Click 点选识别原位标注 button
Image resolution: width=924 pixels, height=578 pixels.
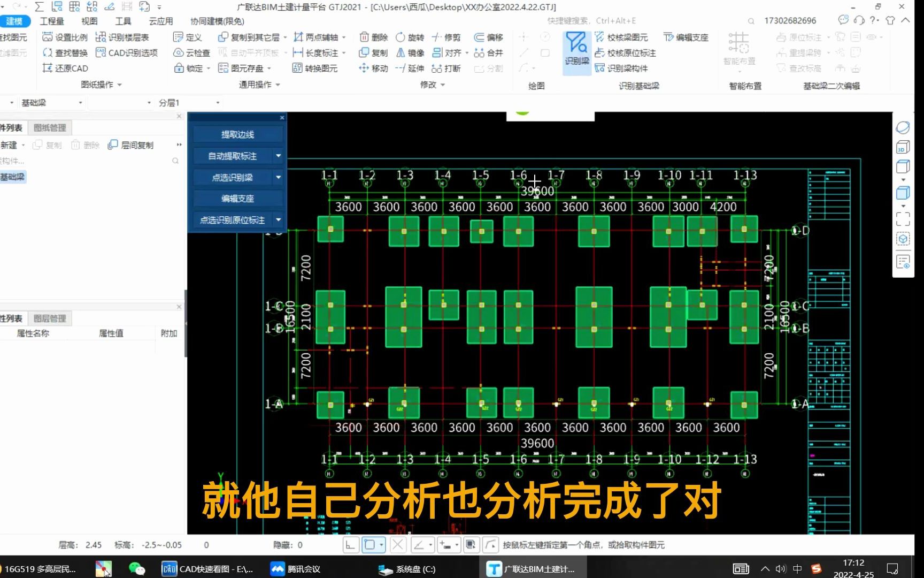pyautogui.click(x=233, y=220)
